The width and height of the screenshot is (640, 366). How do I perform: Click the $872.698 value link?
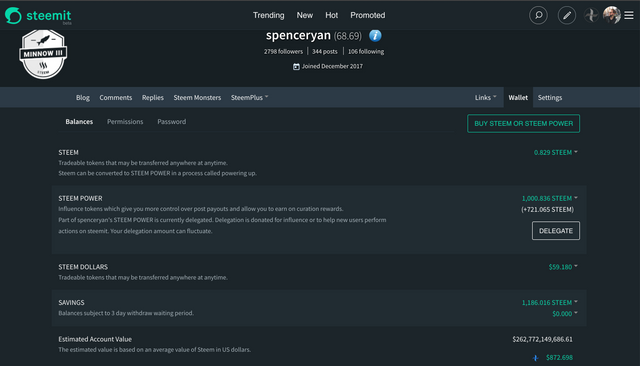[559, 358]
